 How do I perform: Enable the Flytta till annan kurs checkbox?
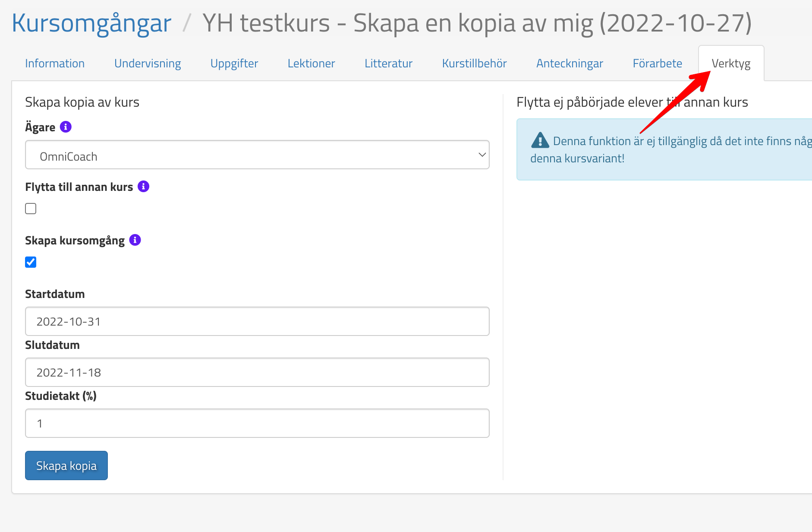click(x=31, y=209)
